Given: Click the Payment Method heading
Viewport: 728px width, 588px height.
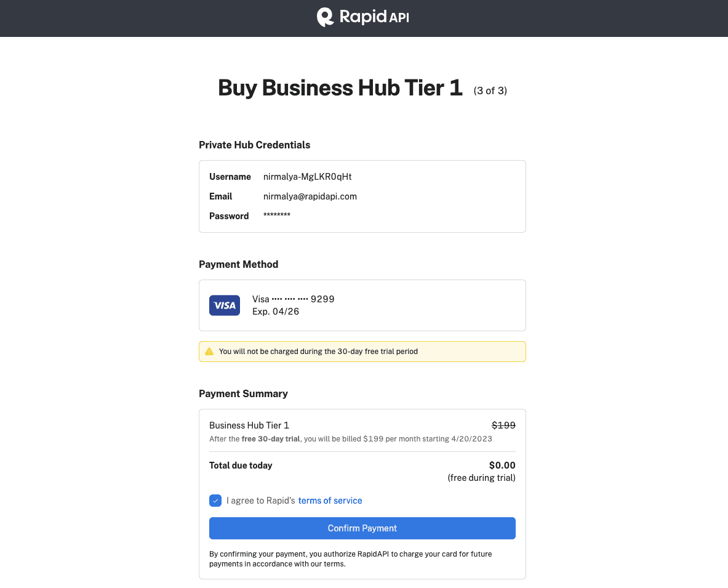Looking at the screenshot, I should [239, 264].
